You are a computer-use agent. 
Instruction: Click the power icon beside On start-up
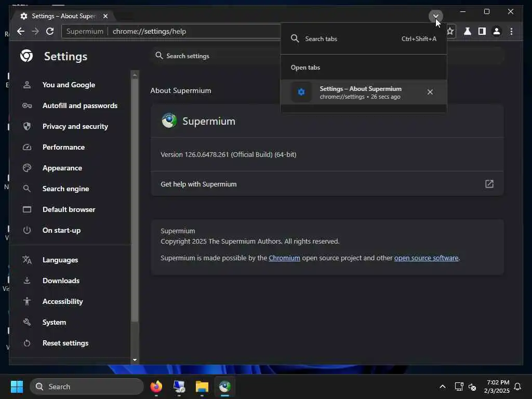click(27, 230)
